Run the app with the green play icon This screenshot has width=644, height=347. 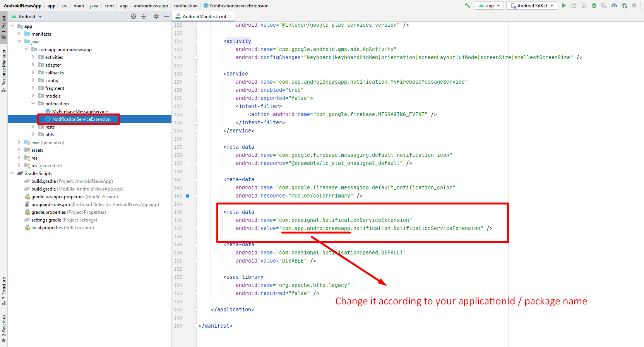564,5
